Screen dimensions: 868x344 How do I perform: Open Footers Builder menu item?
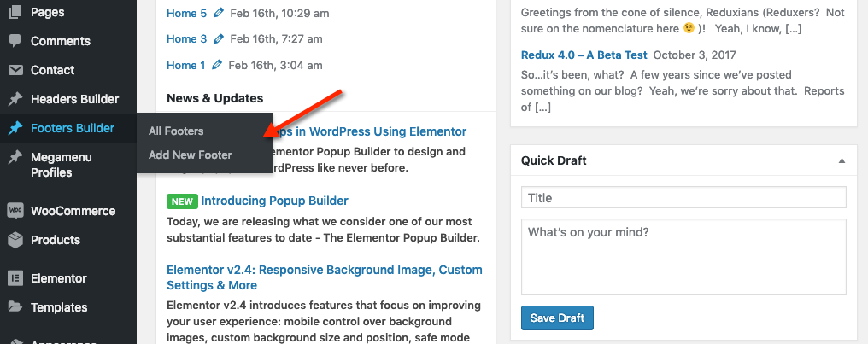[72, 128]
